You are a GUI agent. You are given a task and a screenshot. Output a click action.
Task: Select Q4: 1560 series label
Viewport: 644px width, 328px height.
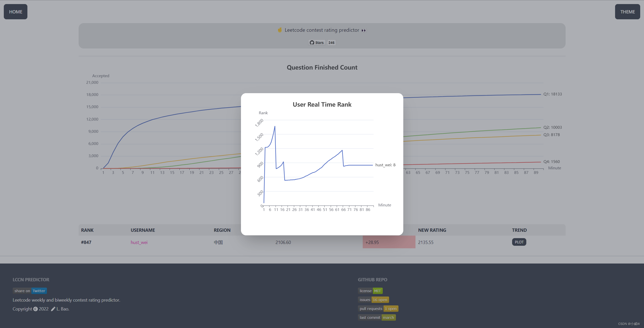[x=551, y=161]
